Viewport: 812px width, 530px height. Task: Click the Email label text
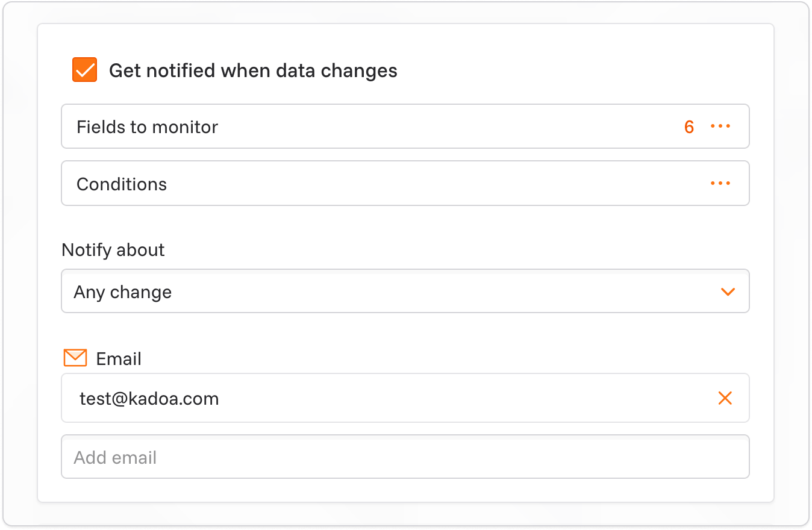click(119, 359)
